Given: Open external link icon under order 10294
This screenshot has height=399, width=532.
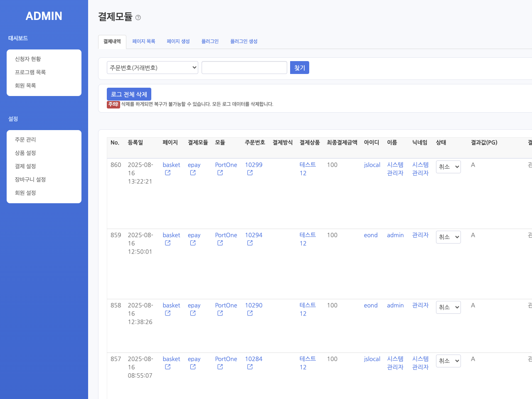Looking at the screenshot, I should [250, 243].
